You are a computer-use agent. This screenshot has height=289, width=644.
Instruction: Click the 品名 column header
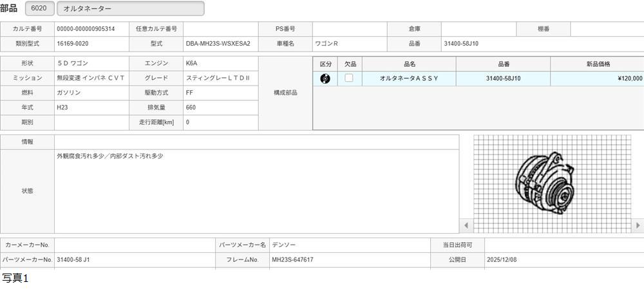tap(409, 64)
